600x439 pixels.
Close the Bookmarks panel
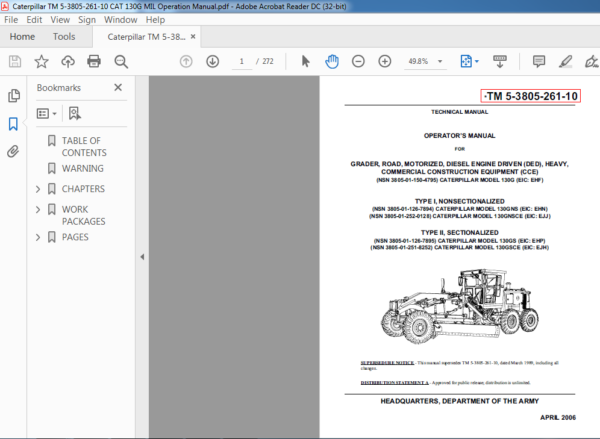(118, 87)
